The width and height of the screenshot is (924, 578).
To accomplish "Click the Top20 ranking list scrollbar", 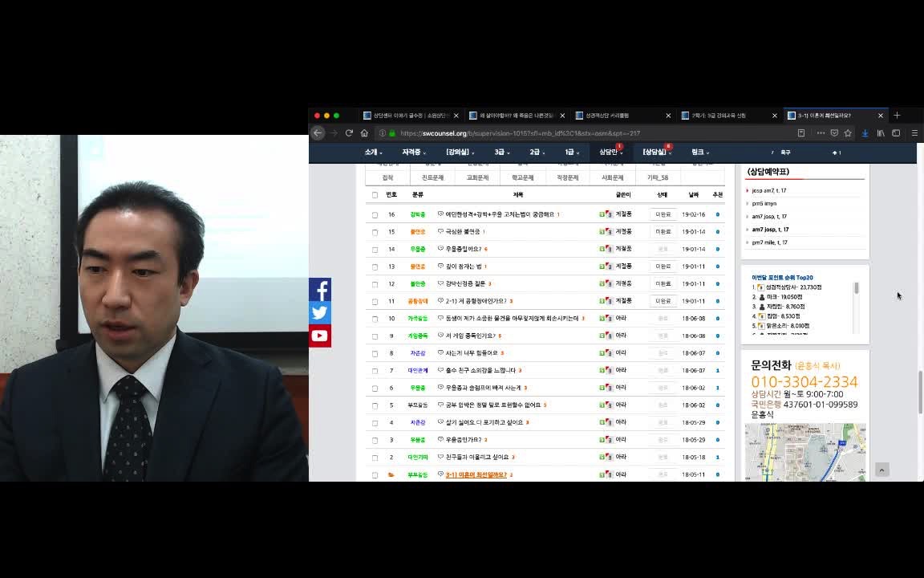I will click(x=857, y=288).
